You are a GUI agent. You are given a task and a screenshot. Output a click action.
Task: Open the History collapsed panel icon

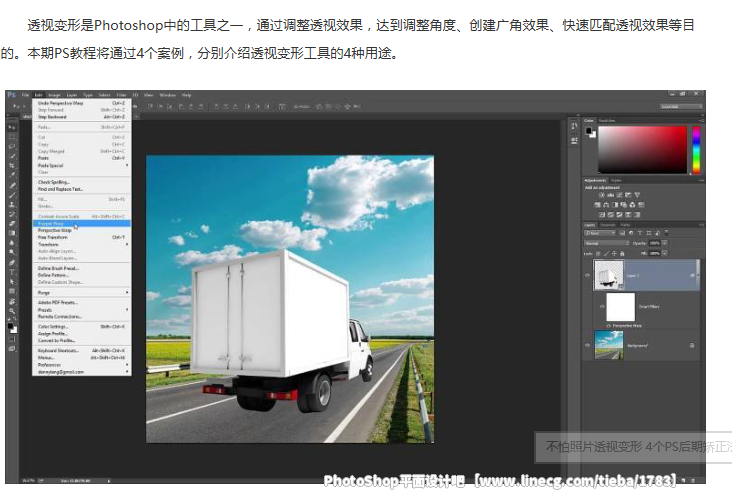pyautogui.click(x=574, y=127)
